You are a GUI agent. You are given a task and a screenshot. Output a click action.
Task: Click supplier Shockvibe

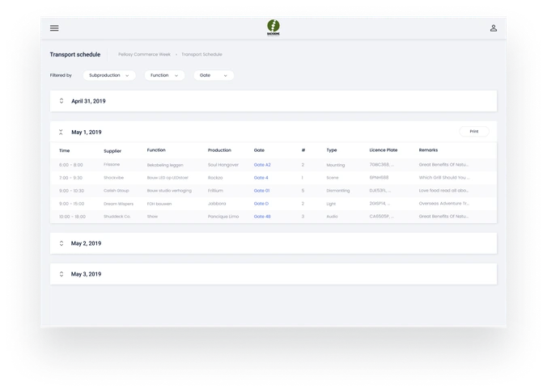(114, 178)
